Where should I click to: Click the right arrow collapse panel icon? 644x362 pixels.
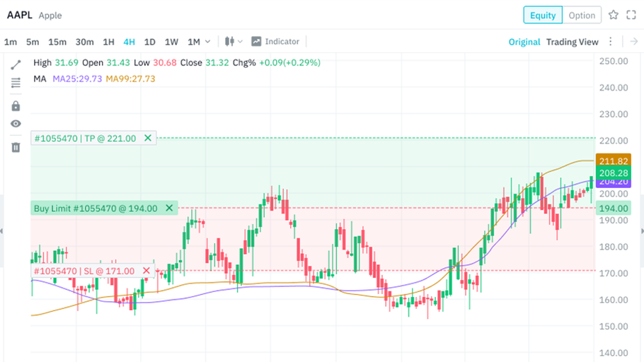tap(634, 42)
